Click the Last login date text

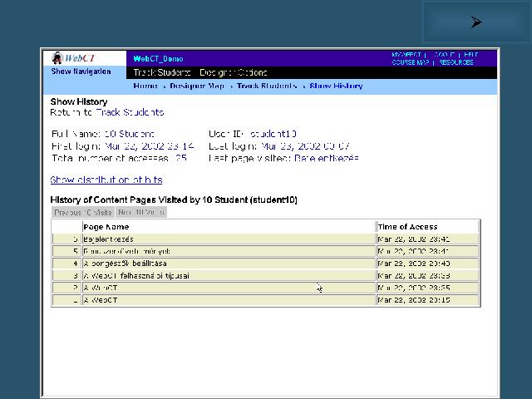coord(305,146)
